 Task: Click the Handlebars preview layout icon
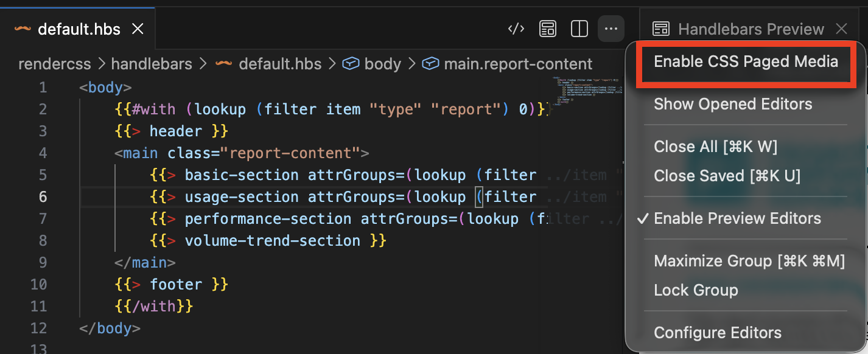(548, 29)
